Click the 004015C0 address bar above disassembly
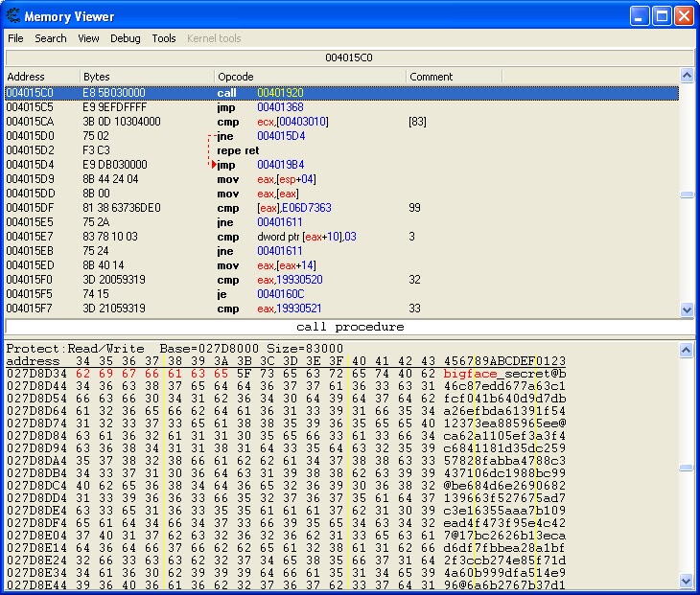This screenshot has width=700, height=595. (349, 58)
